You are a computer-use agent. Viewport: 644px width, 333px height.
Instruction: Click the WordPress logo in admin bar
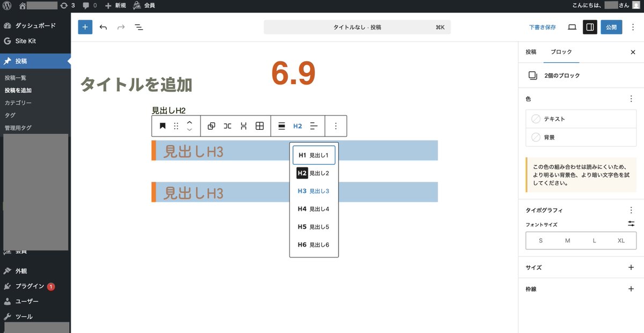tap(8, 5)
